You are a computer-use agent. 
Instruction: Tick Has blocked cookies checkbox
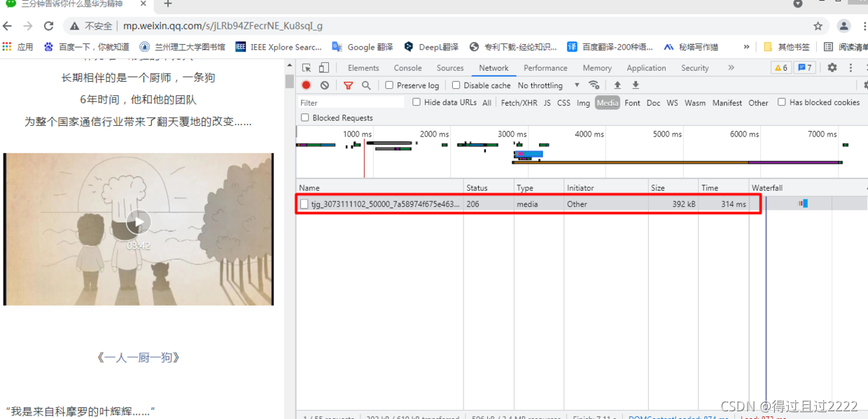782,102
